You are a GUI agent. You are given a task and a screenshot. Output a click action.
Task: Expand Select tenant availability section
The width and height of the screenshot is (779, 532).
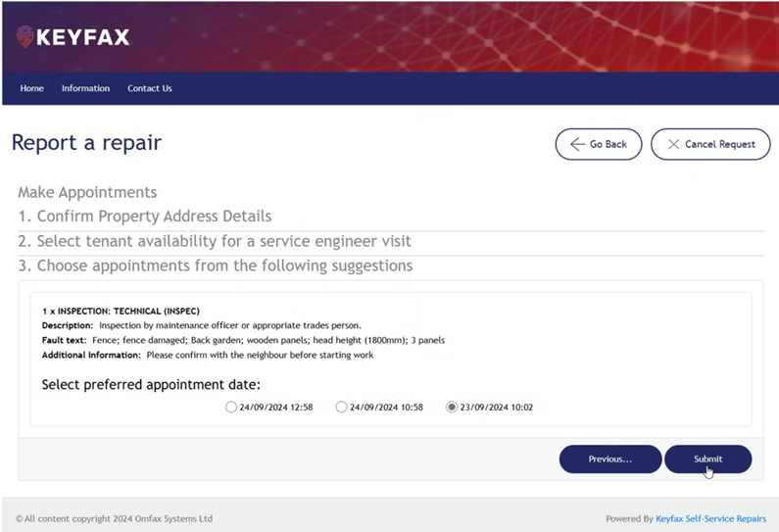(x=215, y=241)
